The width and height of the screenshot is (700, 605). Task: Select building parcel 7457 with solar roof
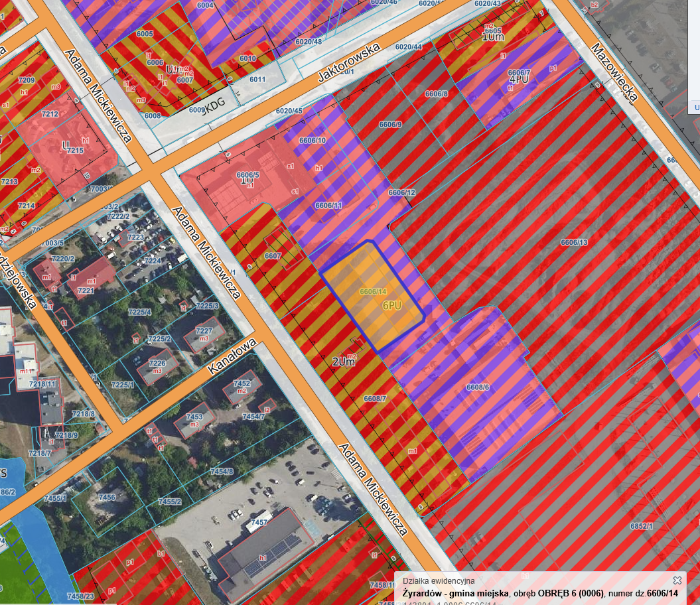[259, 523]
